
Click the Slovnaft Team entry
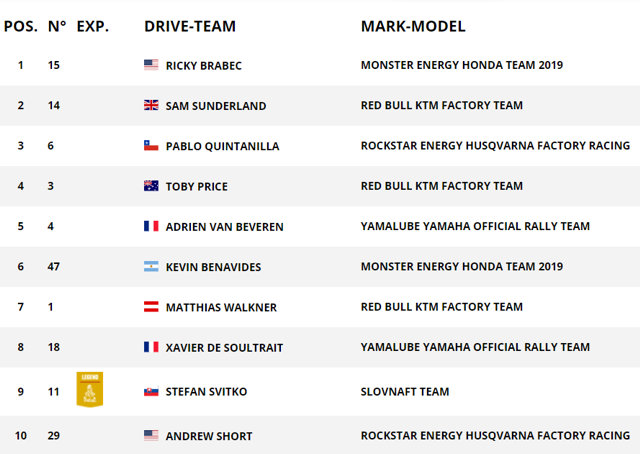pyautogui.click(x=405, y=392)
